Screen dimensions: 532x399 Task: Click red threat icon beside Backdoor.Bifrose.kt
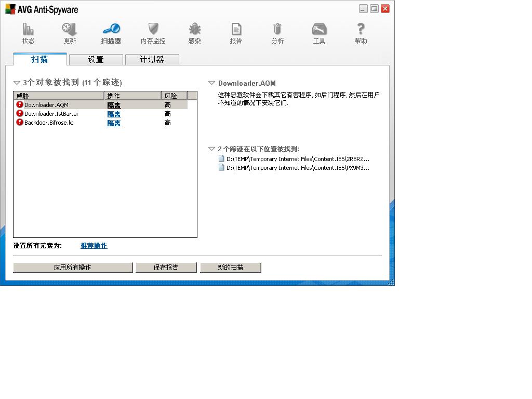(20, 122)
